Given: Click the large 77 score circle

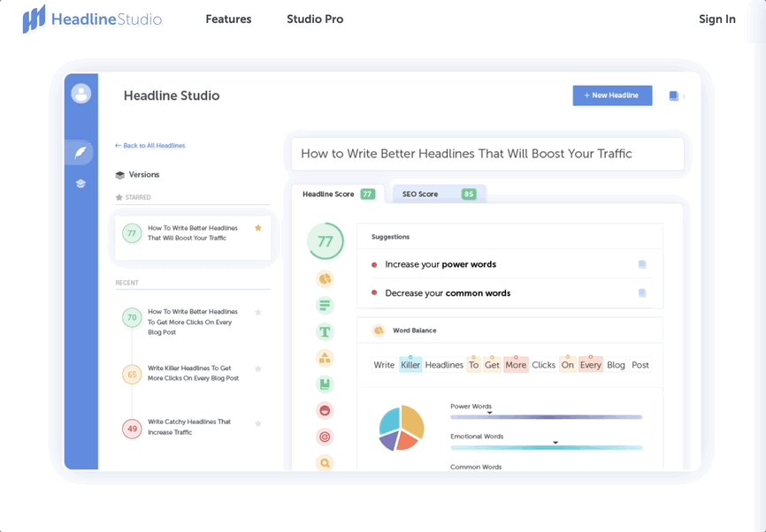Looking at the screenshot, I should pyautogui.click(x=326, y=241).
